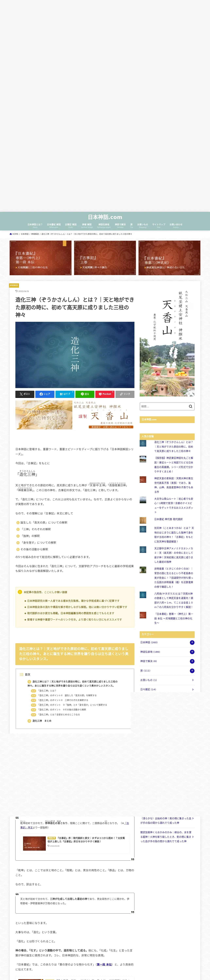Copy the page link with リンク button
This screenshot has width=210, height=980.
[125, 394]
